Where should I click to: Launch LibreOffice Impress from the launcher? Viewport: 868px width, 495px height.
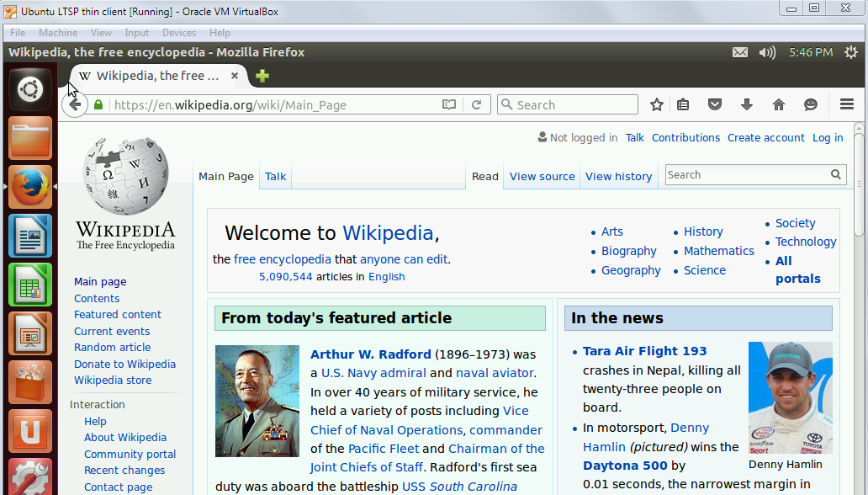[x=30, y=333]
